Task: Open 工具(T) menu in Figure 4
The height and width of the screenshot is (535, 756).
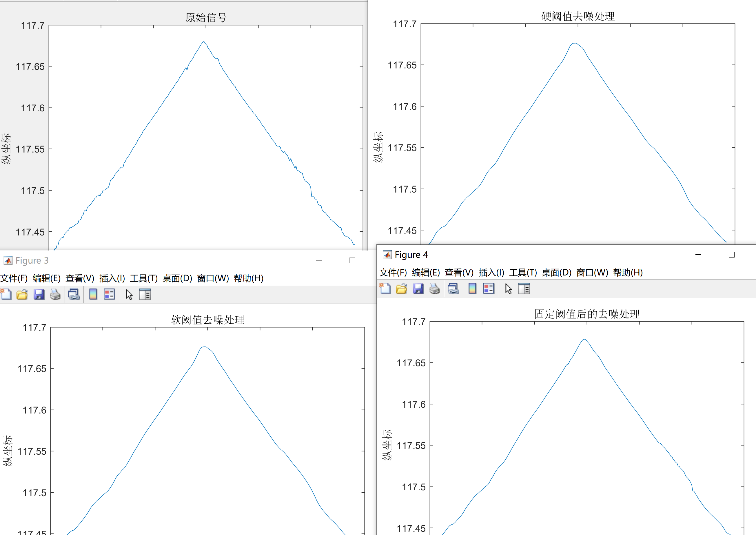Action: tap(523, 273)
